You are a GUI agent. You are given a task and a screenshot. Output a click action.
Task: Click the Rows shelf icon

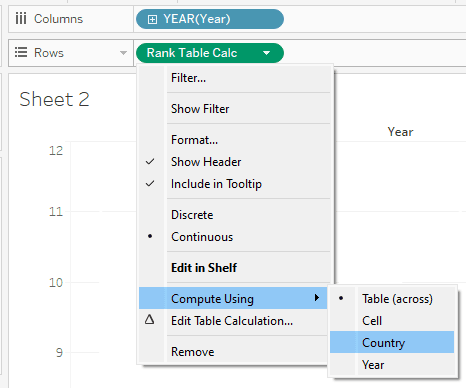(21, 52)
